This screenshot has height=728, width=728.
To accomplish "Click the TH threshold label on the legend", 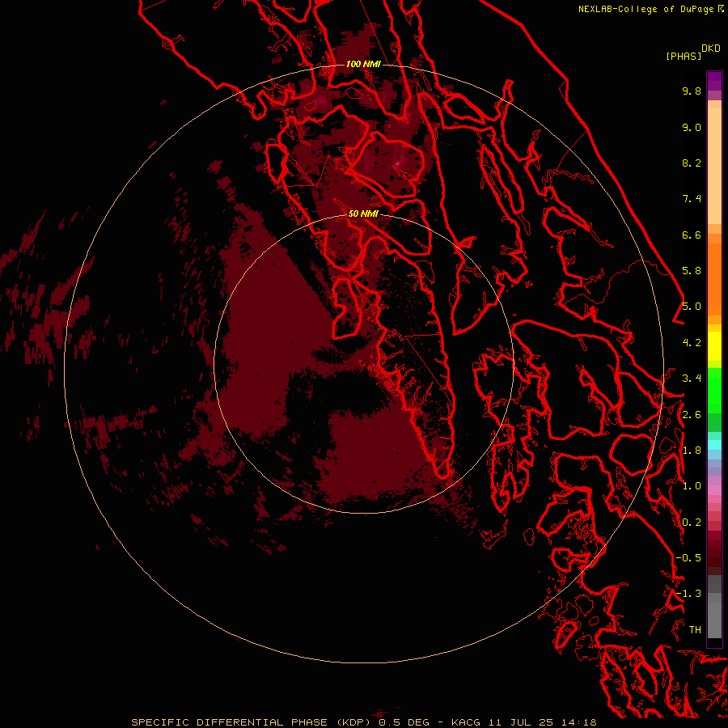I will [x=695, y=630].
